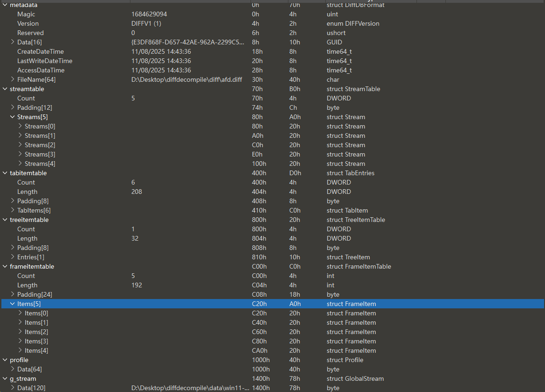
Task: Expand Padding[24] under frameitemtable
Action: click(13, 294)
